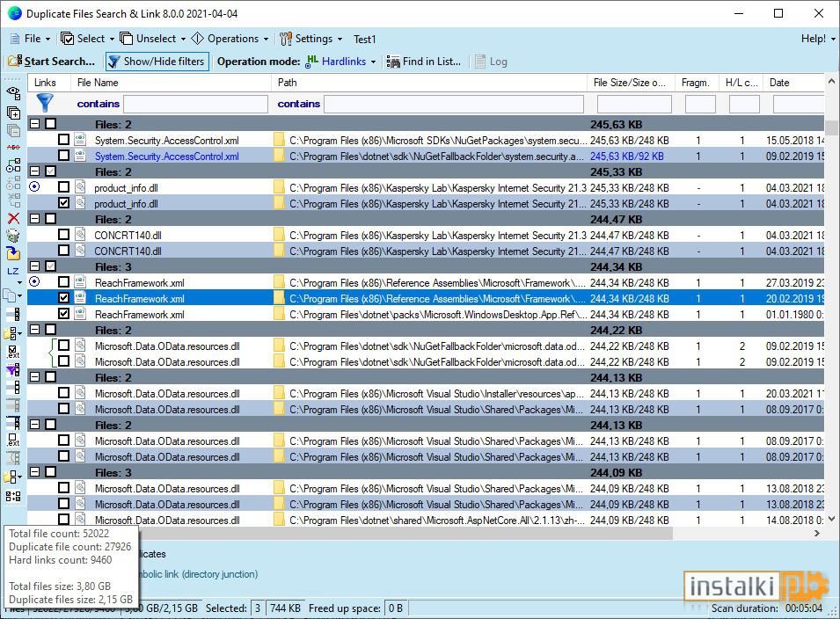Viewport: 840px width, 619px height.
Task: Click the Find in List... button
Action: point(424,62)
